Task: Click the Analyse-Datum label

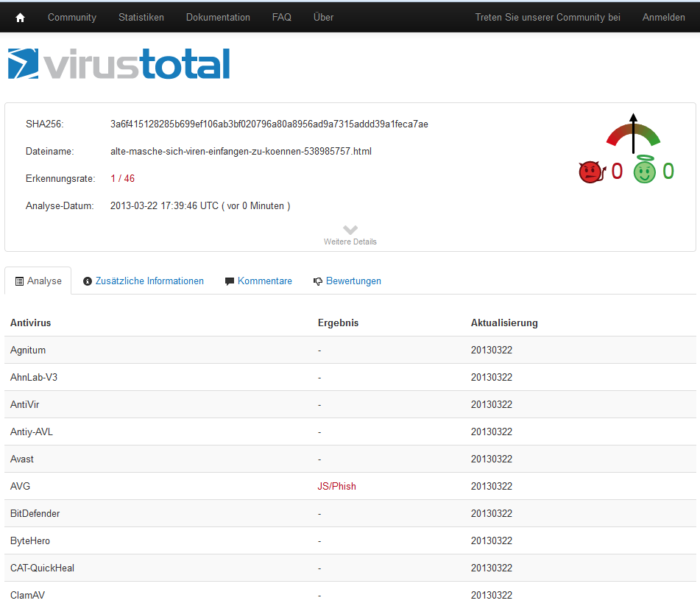Action: click(60, 206)
